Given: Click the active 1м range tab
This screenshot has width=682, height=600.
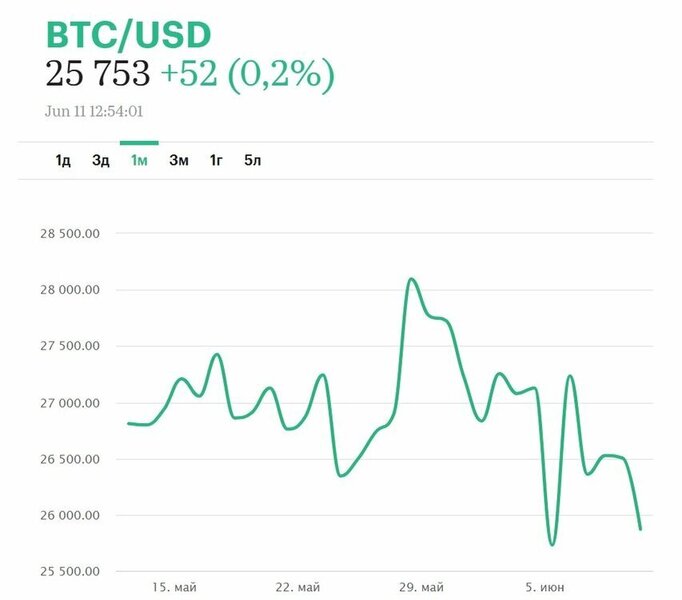Looking at the screenshot, I should 139,160.
